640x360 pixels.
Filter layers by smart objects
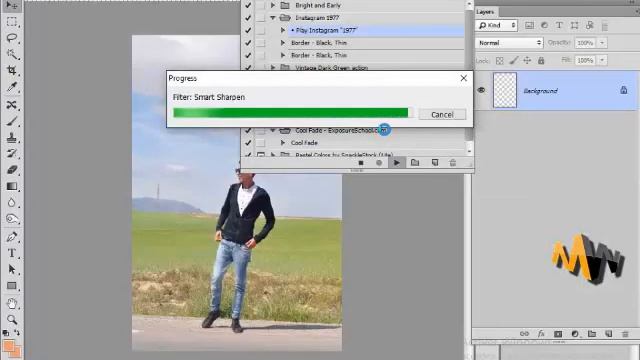click(x=590, y=25)
